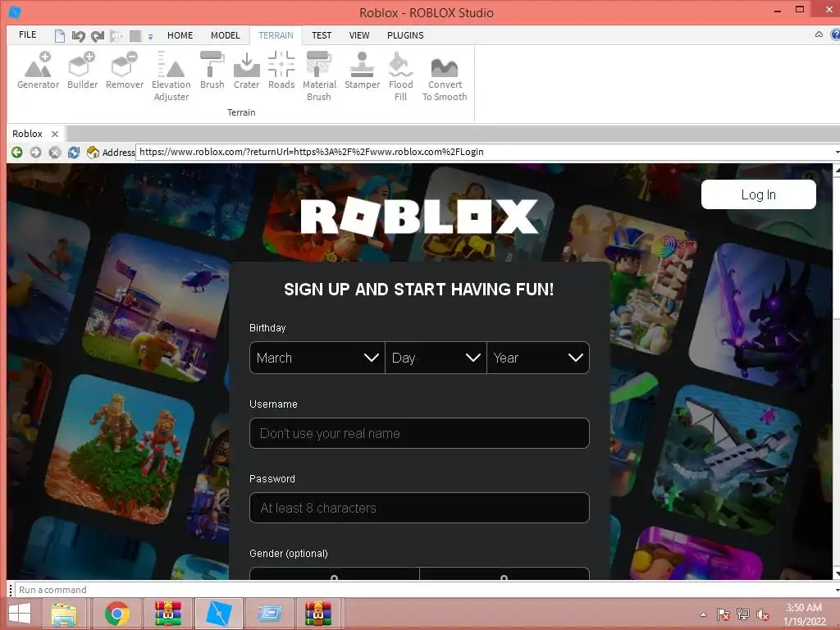
Task: Click the Address URL bar
Action: 485,152
